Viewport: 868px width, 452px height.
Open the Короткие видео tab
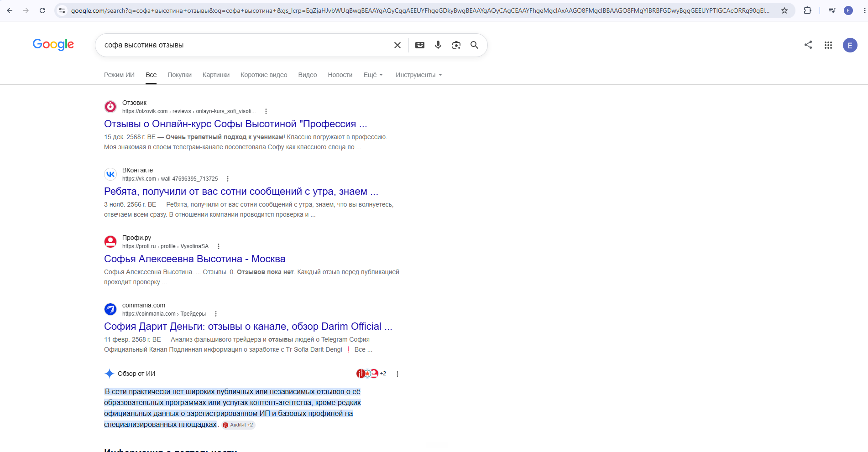click(264, 75)
